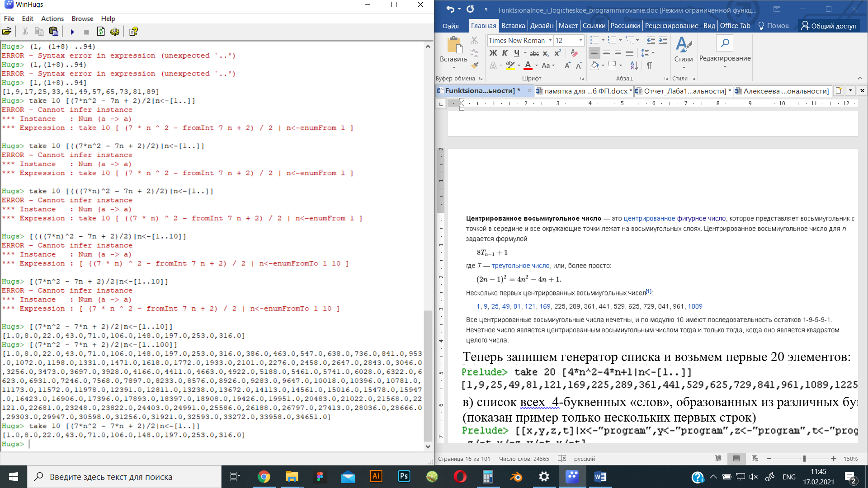Clear all formatting eraser icon
Viewport: 868px width, 488px height.
(x=574, y=53)
